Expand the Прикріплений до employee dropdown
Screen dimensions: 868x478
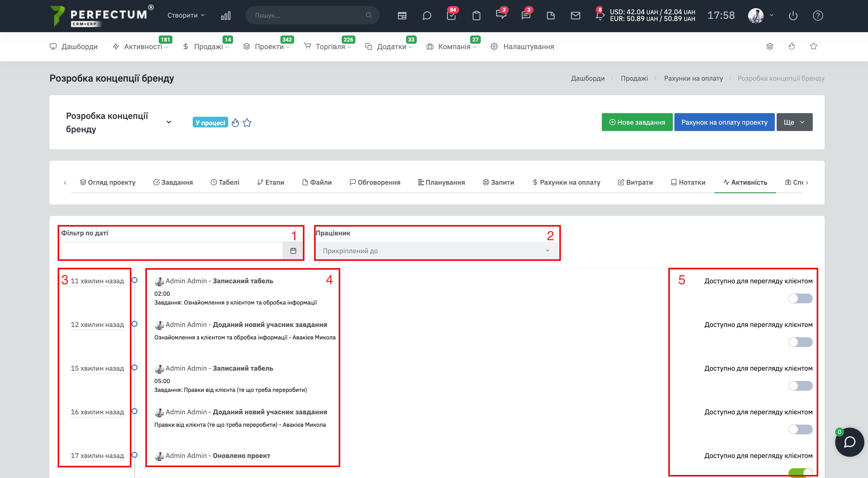pos(436,251)
